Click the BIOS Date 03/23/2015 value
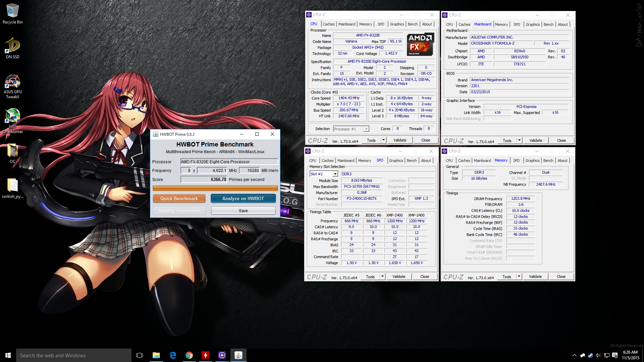This screenshot has width=644, height=362. tap(519, 92)
